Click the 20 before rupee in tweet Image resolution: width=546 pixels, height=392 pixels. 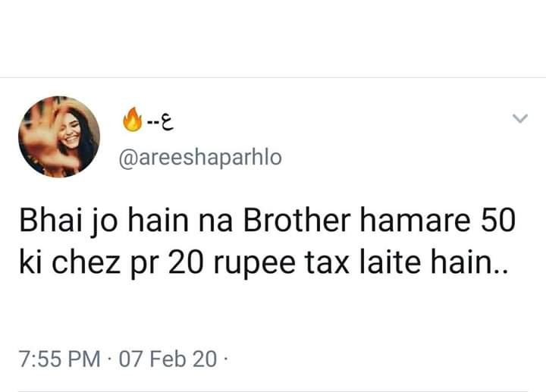click(x=186, y=262)
